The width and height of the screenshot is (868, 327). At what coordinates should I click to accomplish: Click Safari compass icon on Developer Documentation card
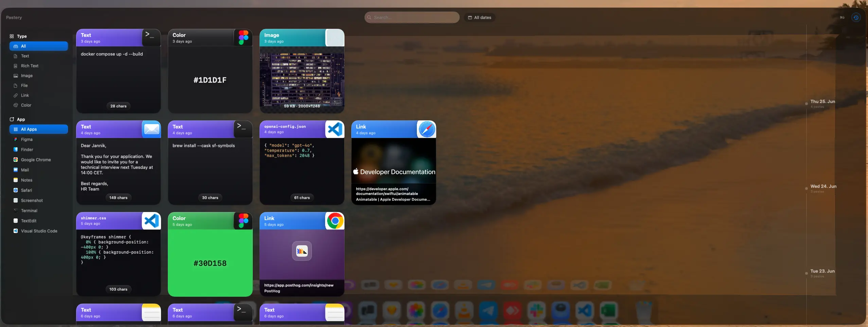click(x=427, y=129)
